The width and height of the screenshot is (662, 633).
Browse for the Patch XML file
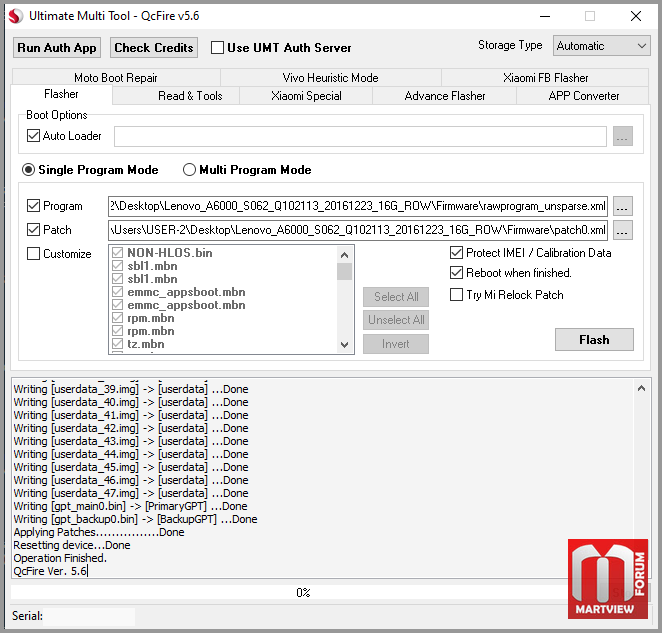pos(622,230)
